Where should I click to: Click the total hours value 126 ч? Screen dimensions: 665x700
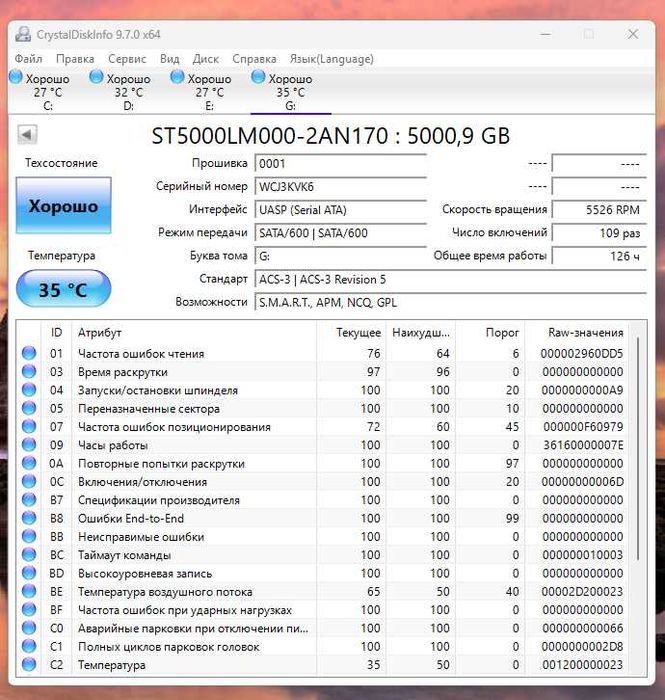pyautogui.click(x=599, y=256)
